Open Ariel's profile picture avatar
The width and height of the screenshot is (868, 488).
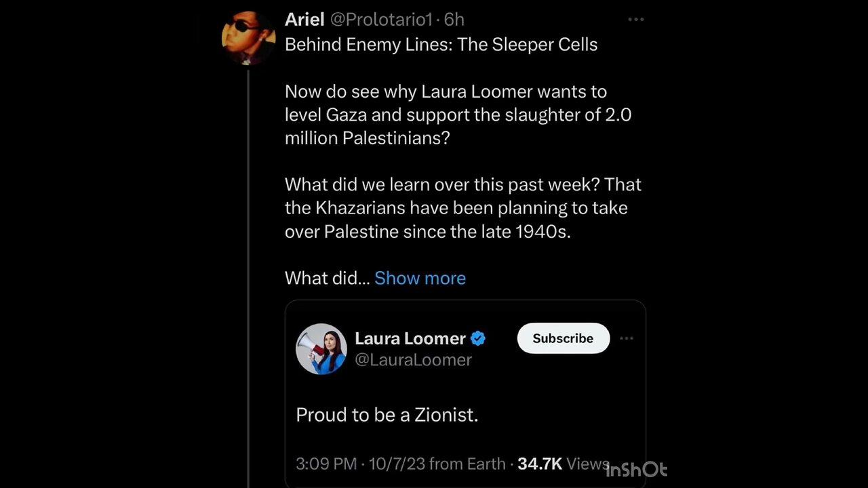pos(248,38)
